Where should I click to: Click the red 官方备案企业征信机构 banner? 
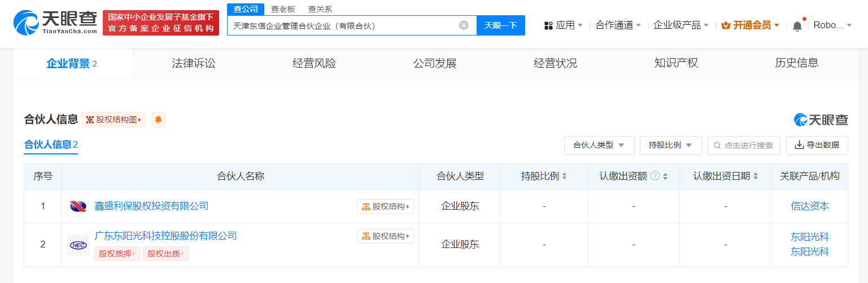pyautogui.click(x=161, y=23)
